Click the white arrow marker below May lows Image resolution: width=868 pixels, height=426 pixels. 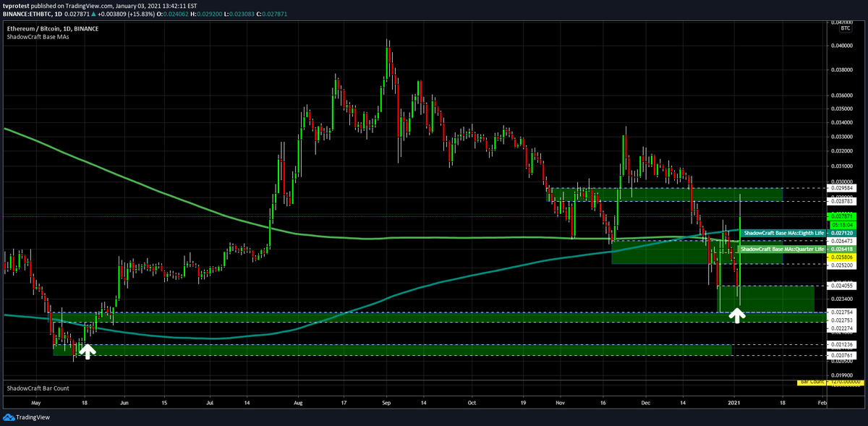87,352
